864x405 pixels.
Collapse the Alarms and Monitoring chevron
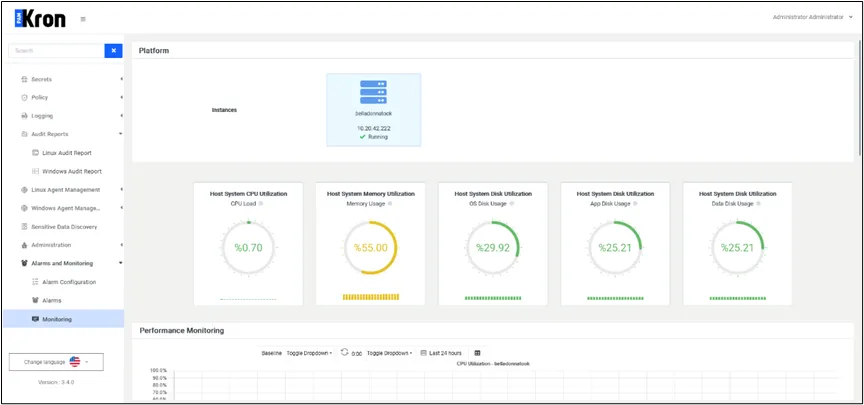pyautogui.click(x=121, y=263)
